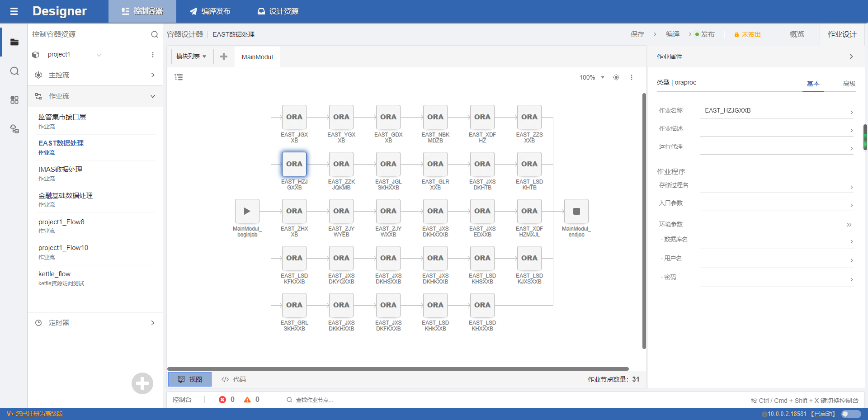Toggle the 未签出 checkout lock status
Viewport: 868px width, 420px height.
pos(748,34)
